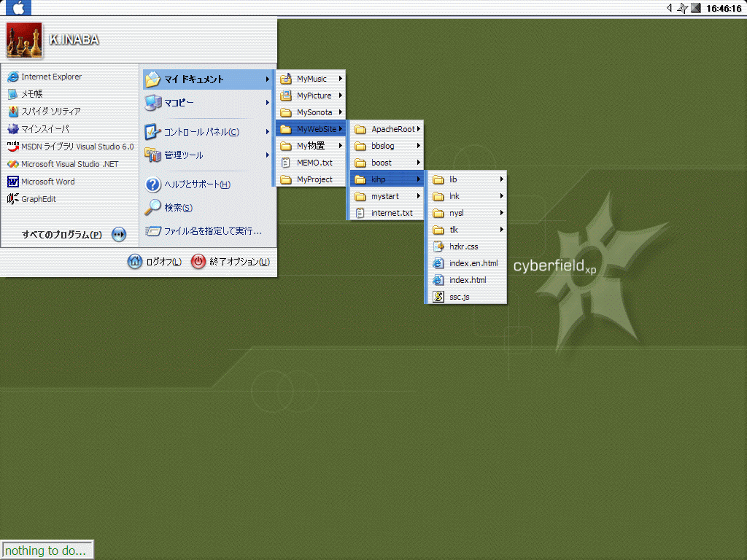Viewport: 747px width, 560px height.
Task: Expand 管理ツール submenu arrow
Action: click(x=267, y=155)
